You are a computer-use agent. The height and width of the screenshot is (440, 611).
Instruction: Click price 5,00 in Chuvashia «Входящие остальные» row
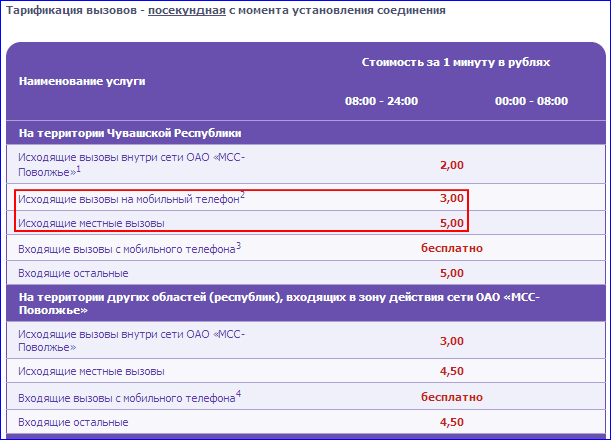452,273
